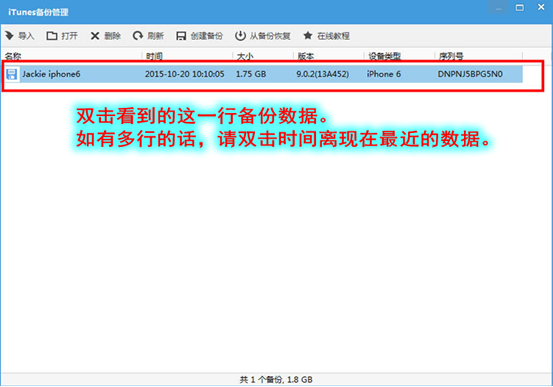The image size is (553, 387).
Task: Close the iTunes备份管理 window
Action: point(541,7)
